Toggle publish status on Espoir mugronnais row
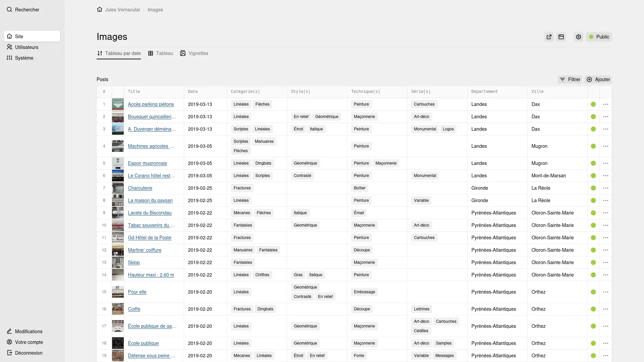The image size is (644, 362). (593, 163)
